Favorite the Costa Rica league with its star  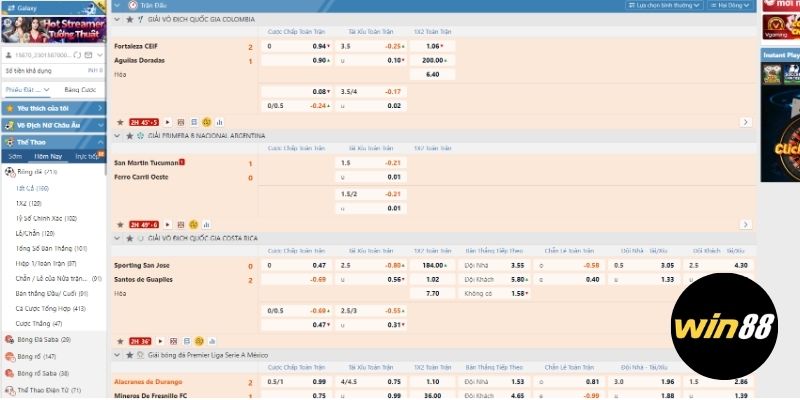coord(130,238)
